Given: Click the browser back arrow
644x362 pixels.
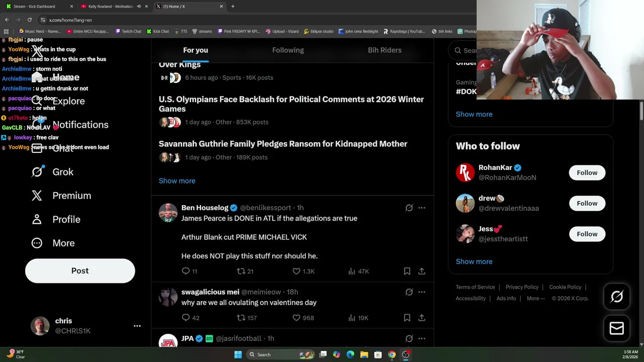Looking at the screenshot, I should click(x=7, y=20).
